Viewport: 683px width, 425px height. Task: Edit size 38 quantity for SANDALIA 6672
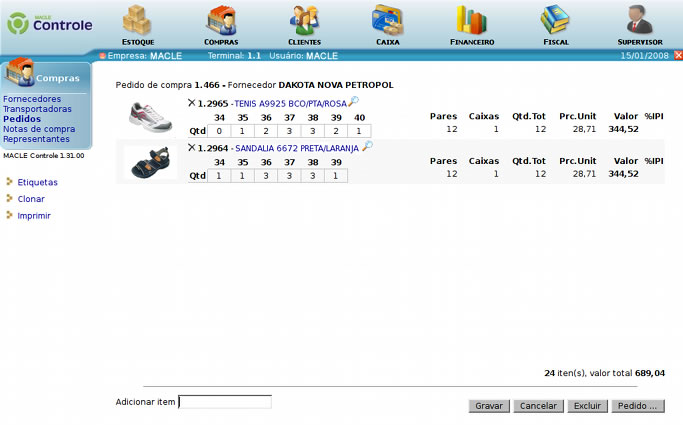click(312, 176)
